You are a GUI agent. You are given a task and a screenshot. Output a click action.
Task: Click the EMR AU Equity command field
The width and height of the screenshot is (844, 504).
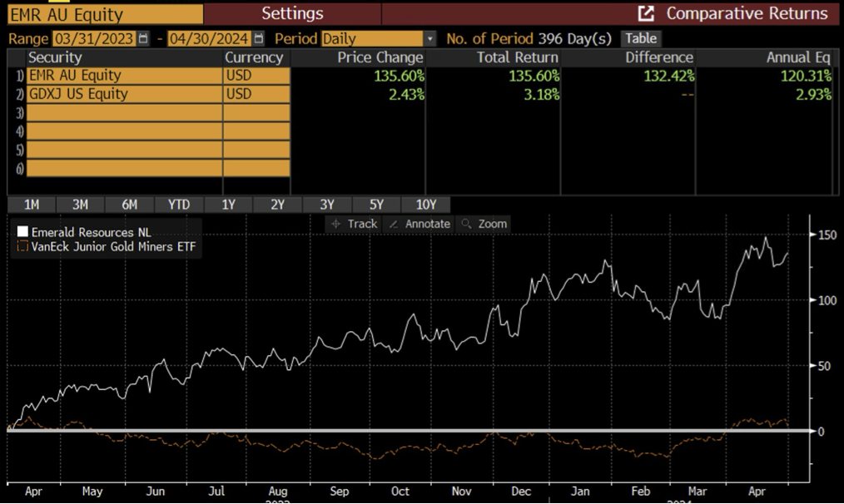(104, 13)
